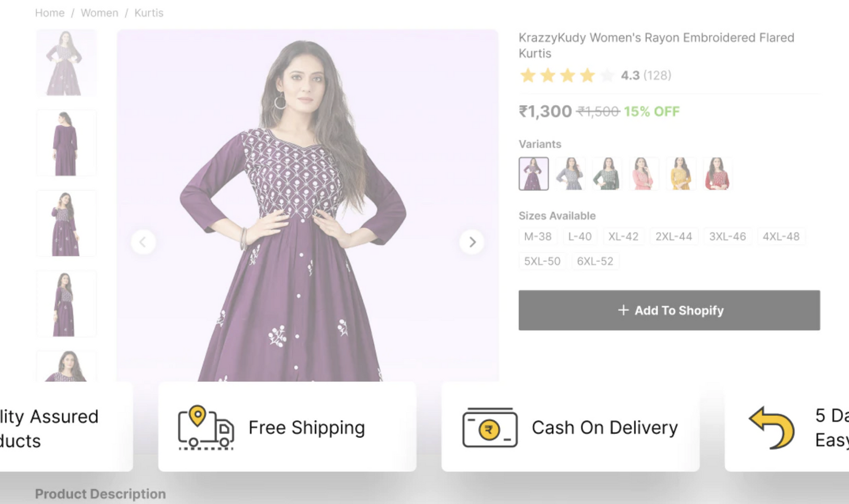Open the second thumbnail showing back view
Viewport: 849px width, 504px height.
(x=66, y=143)
